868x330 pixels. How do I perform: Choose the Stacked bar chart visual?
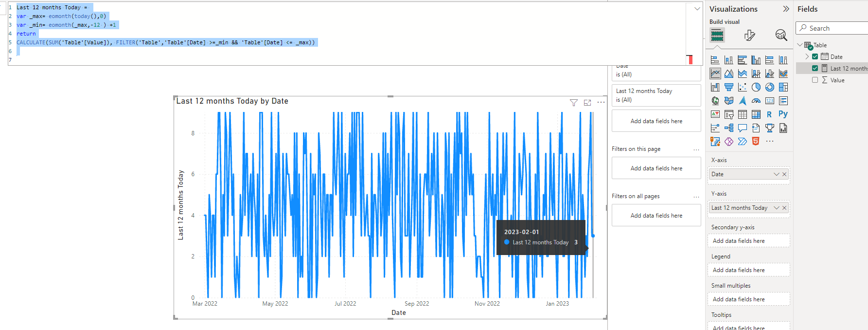715,60
